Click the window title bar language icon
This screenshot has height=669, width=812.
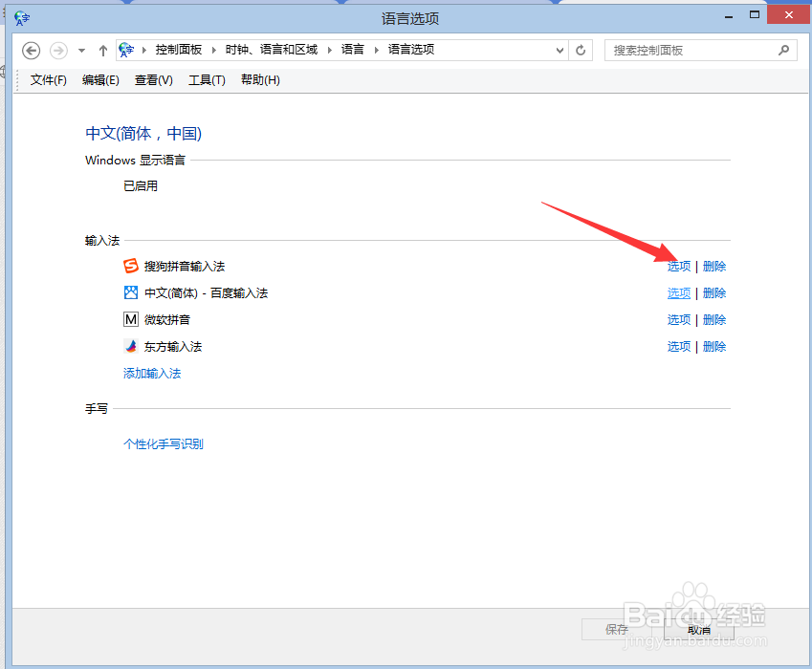tap(22, 18)
